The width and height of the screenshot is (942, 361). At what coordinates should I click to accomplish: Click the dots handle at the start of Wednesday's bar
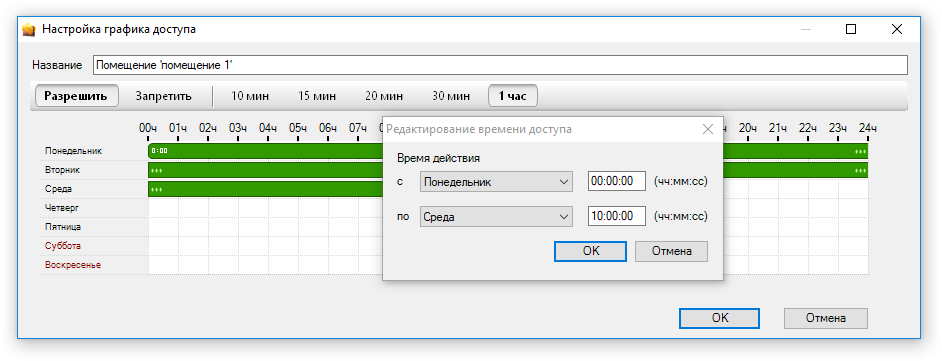(157, 189)
